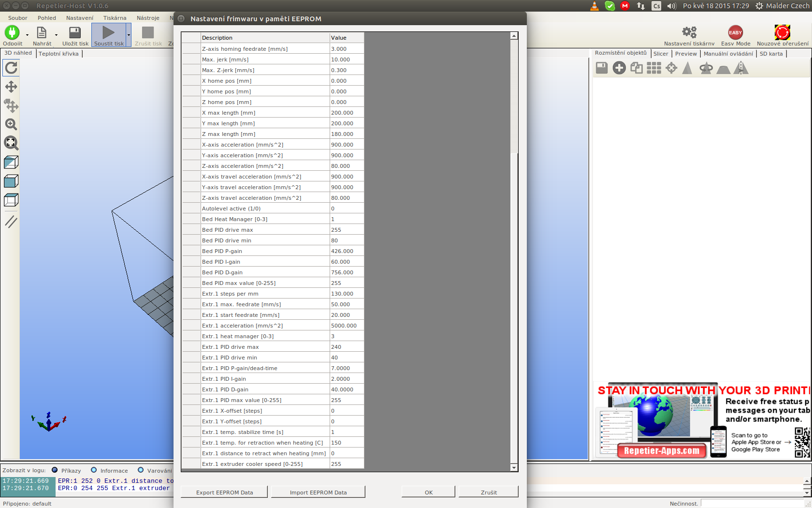Expand the dropdown arrow beside Odpojit
The height and width of the screenshot is (508, 812).
27,35
